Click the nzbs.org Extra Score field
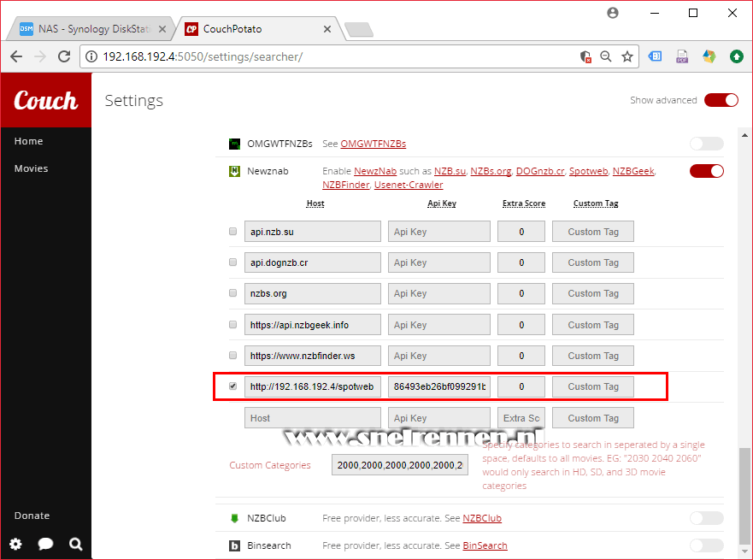Screen dimensions: 753x560 coord(521,293)
